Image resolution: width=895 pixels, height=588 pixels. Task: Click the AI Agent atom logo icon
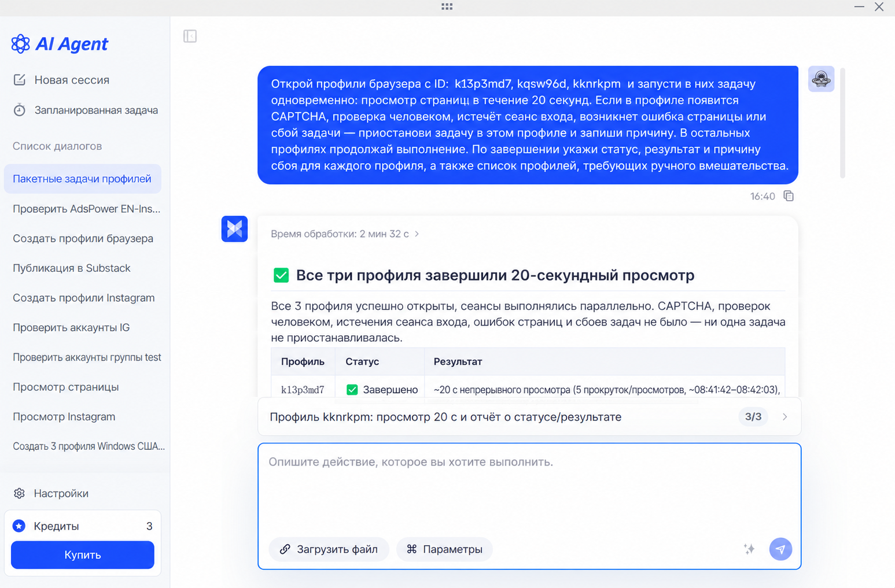click(x=20, y=43)
